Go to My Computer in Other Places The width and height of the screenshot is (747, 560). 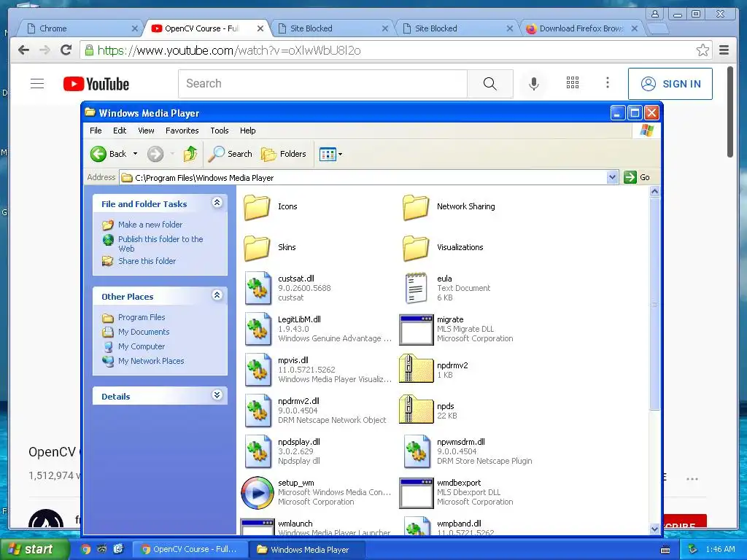(x=142, y=346)
